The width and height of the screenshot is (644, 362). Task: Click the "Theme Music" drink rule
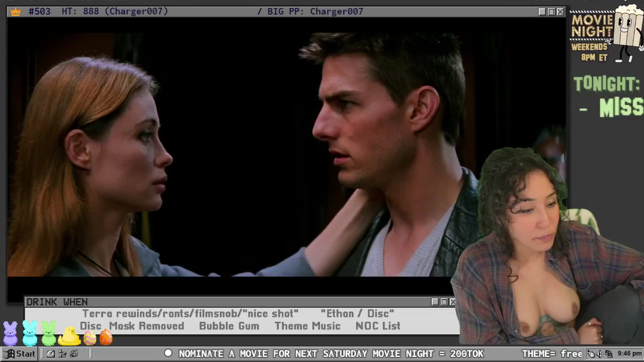(x=308, y=326)
